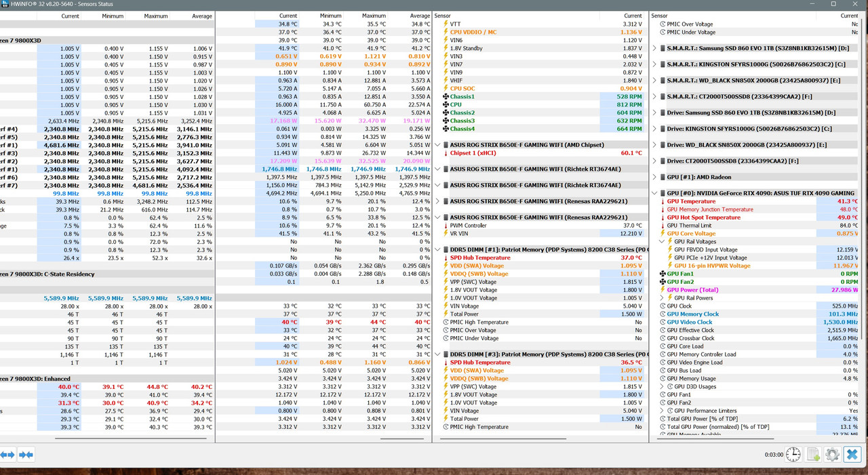
Task: Click the Minimum column header in first panel
Action: click(x=113, y=16)
